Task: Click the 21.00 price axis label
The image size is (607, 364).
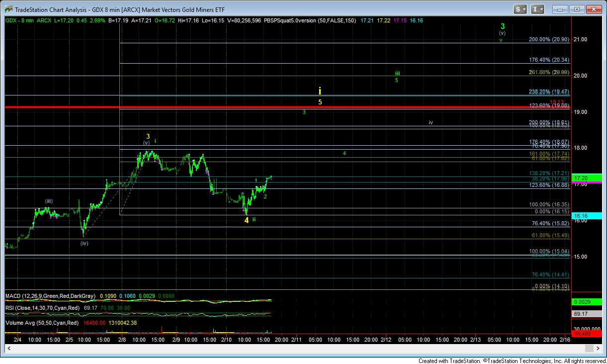Action: point(580,40)
